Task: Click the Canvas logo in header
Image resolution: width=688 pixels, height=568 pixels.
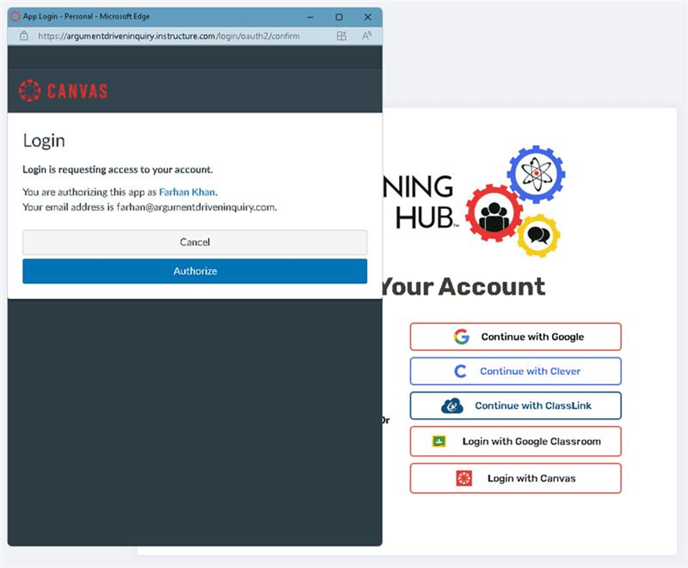Action: (x=63, y=91)
